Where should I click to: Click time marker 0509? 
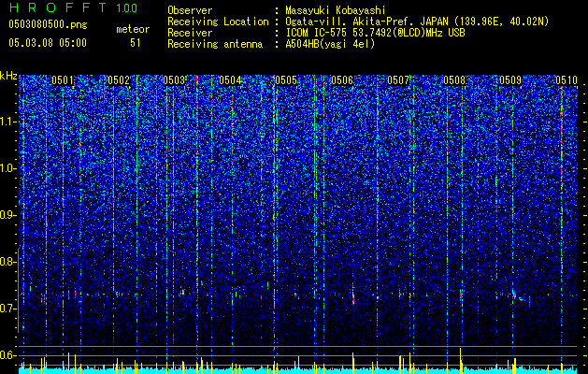(510, 80)
